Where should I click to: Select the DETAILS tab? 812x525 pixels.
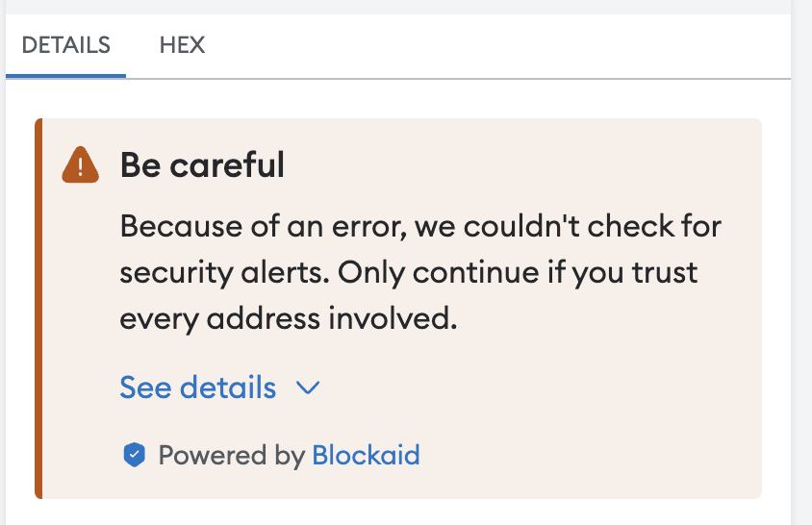65,45
